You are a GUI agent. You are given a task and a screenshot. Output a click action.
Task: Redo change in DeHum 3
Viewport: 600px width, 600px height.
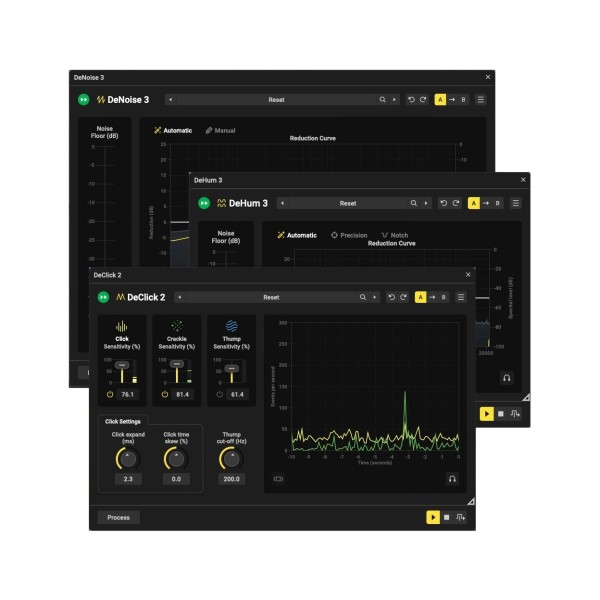point(456,203)
